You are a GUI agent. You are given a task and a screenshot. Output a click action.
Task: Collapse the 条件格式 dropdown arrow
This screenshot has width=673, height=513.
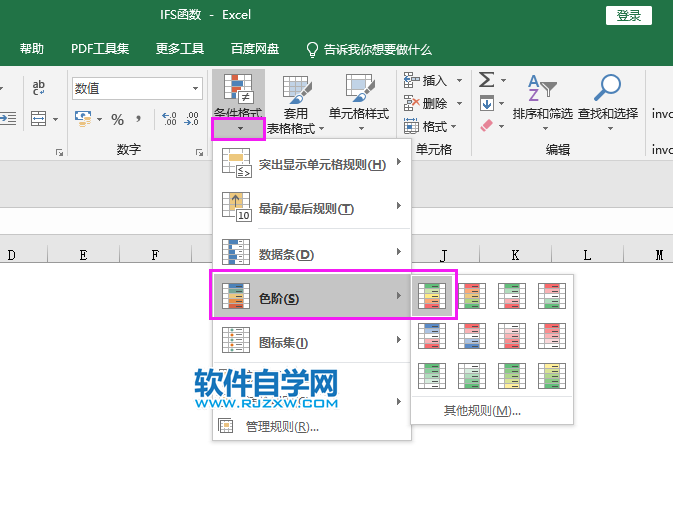coord(239,128)
